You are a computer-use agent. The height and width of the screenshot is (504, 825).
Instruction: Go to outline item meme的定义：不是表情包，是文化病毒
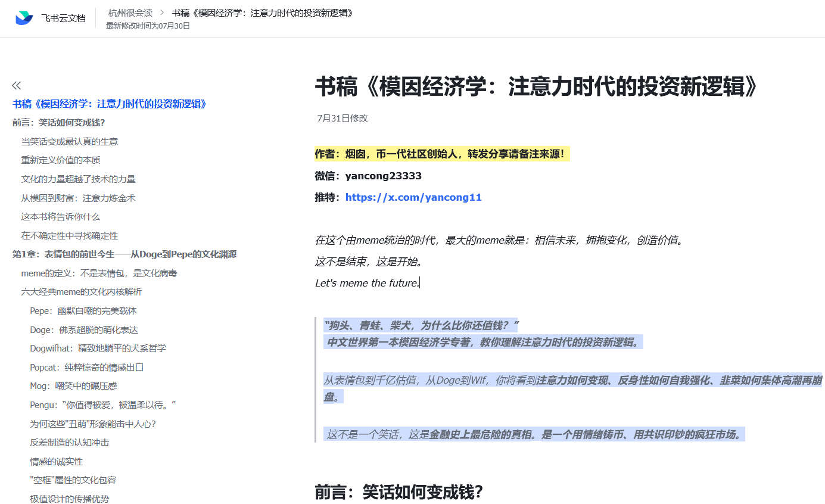click(x=99, y=273)
